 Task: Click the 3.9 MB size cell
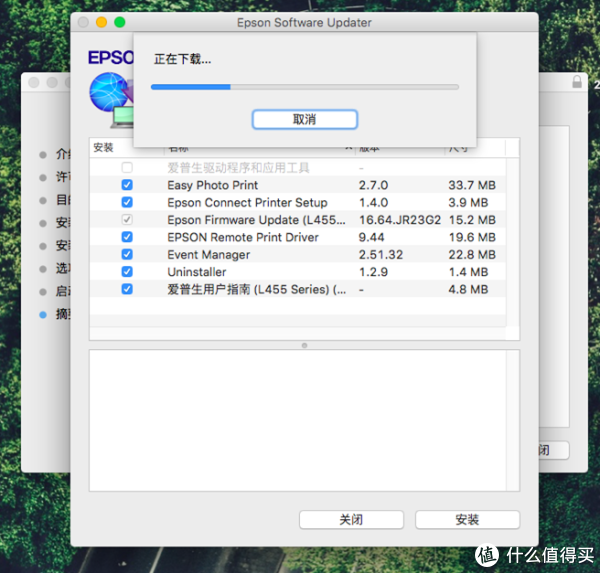(x=468, y=202)
